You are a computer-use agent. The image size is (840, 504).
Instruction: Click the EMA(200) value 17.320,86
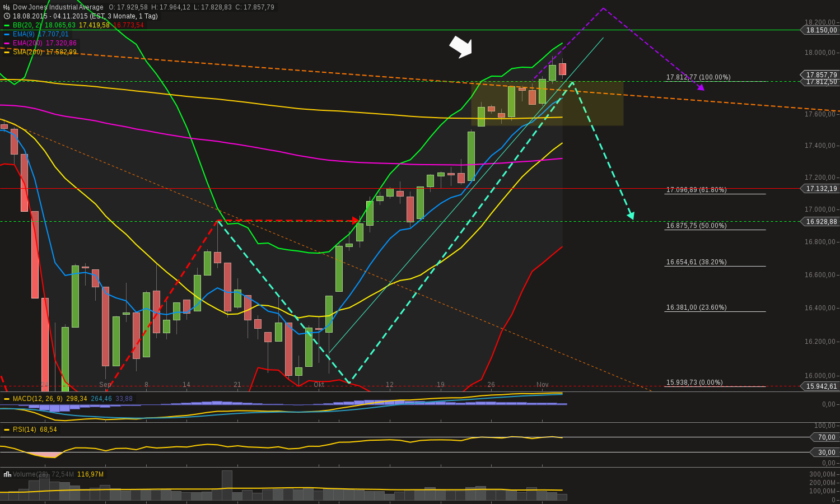point(61,43)
